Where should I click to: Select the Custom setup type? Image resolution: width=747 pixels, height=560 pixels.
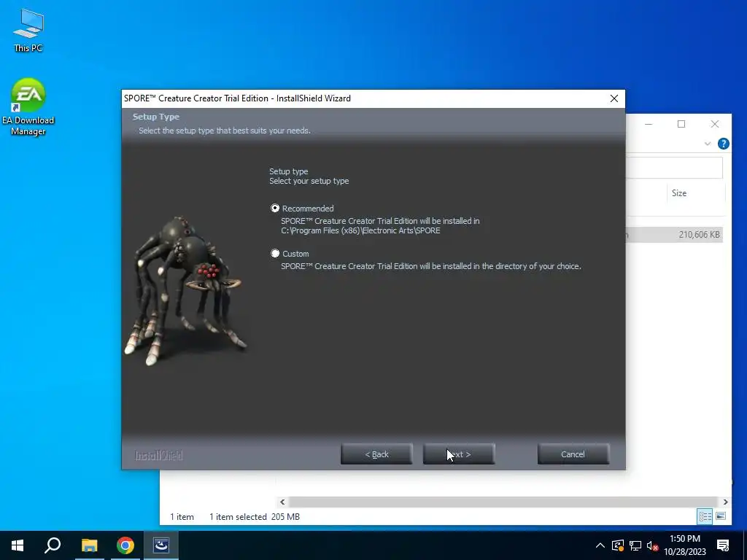click(275, 253)
